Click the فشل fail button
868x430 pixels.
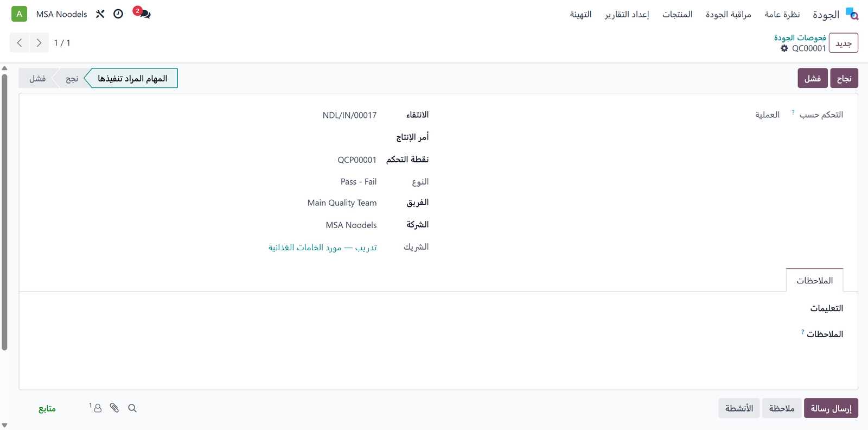813,78
